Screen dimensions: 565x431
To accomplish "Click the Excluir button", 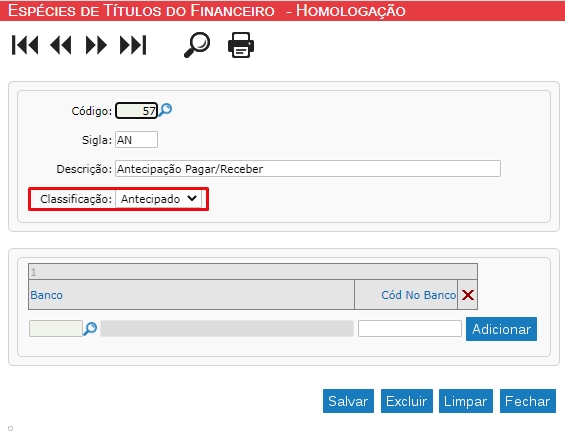I will (406, 401).
